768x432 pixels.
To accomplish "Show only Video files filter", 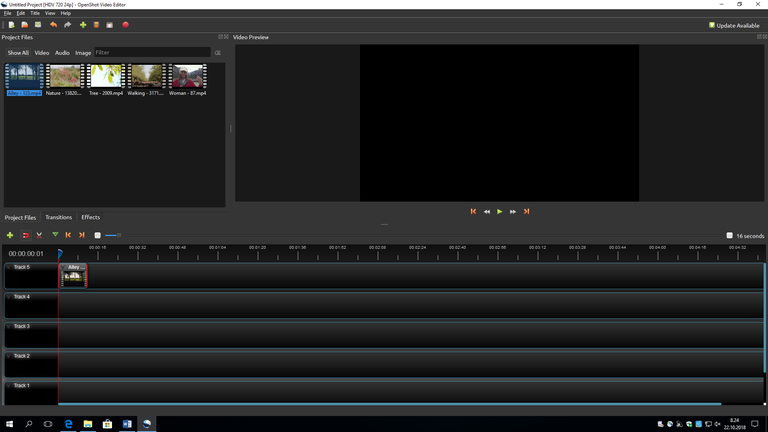I will tap(42, 52).
